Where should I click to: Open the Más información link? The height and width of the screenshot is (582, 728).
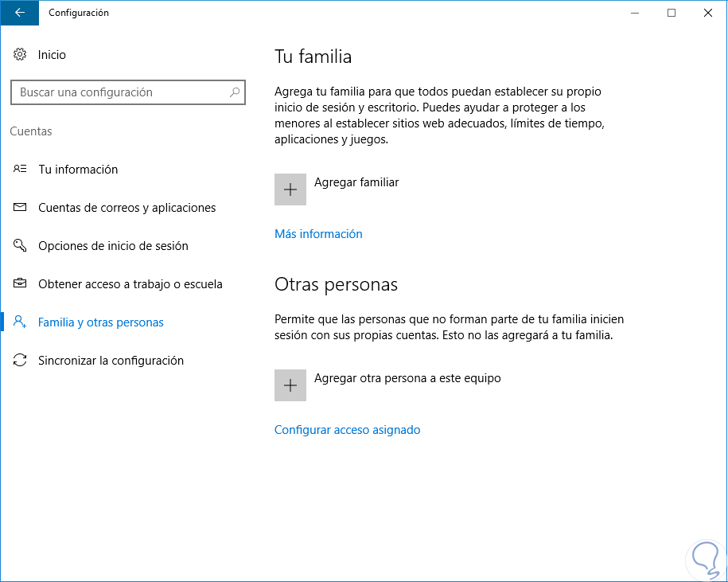click(x=318, y=234)
